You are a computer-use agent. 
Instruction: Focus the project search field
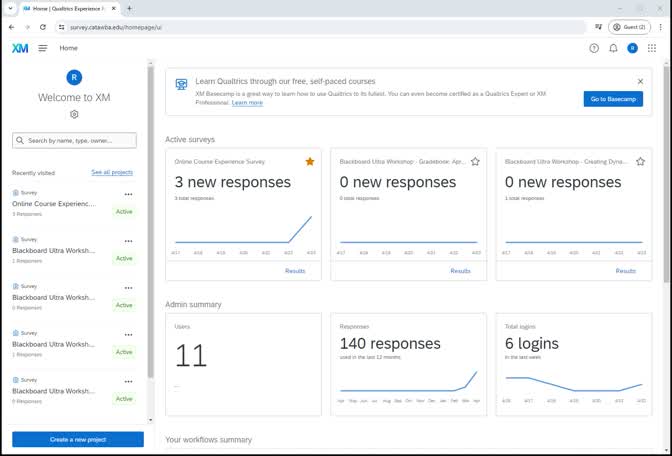[75, 141]
